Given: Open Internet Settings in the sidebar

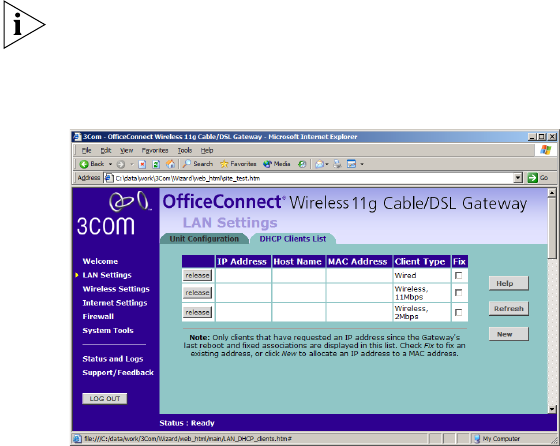Looking at the screenshot, I should click(115, 303).
